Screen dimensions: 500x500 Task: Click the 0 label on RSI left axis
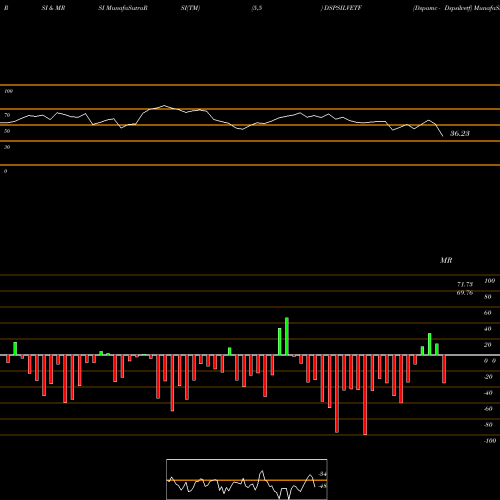pyautogui.click(x=5, y=171)
